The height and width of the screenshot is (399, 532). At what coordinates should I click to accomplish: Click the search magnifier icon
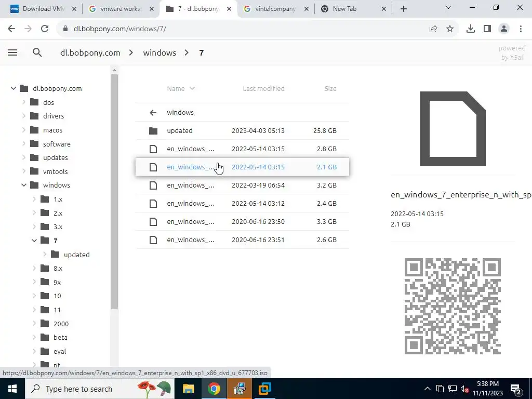[37, 52]
